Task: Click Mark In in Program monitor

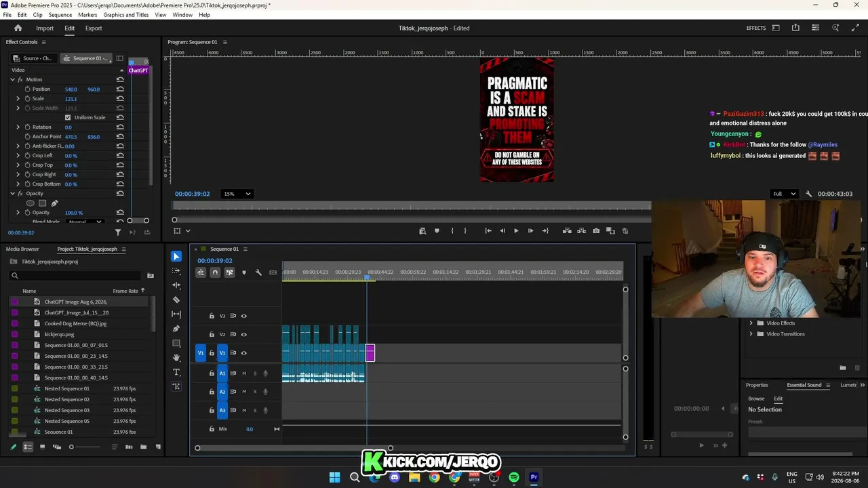Action: [x=452, y=231]
